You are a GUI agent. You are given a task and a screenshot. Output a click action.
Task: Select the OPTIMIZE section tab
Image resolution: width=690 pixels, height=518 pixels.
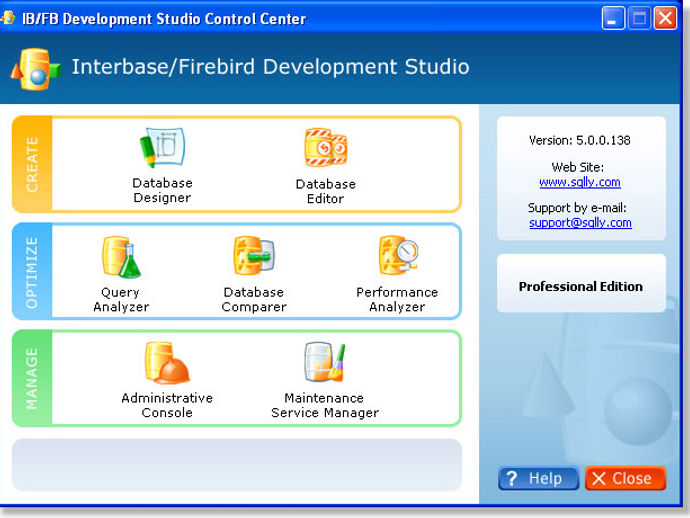[32, 272]
